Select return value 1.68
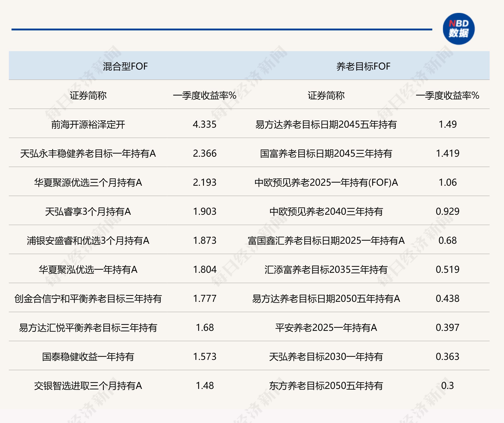 point(205,328)
